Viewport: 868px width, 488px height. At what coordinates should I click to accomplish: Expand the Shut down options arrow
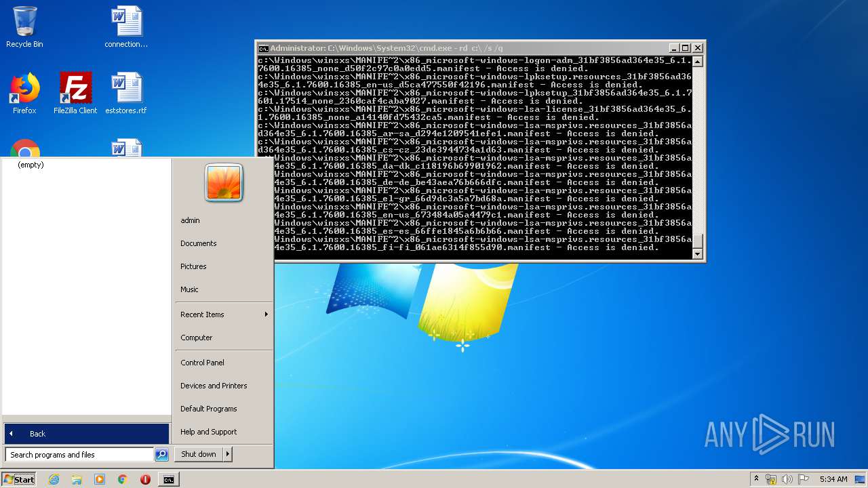[x=228, y=454]
